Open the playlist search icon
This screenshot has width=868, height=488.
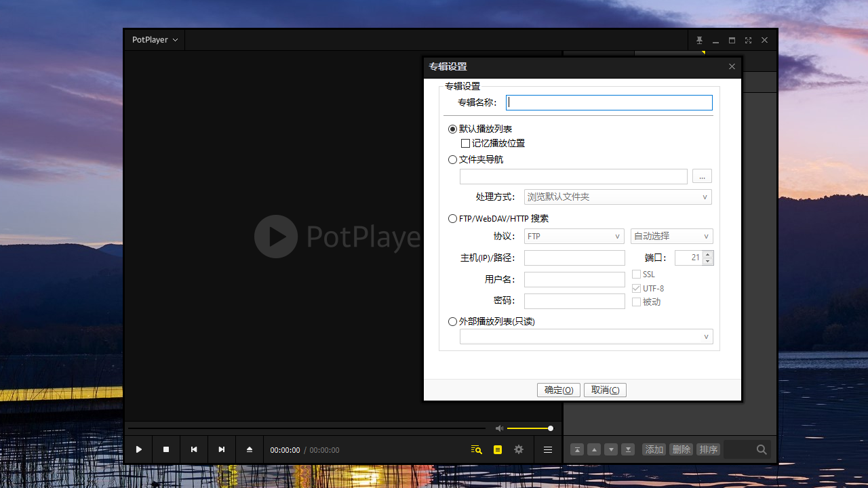(x=475, y=449)
